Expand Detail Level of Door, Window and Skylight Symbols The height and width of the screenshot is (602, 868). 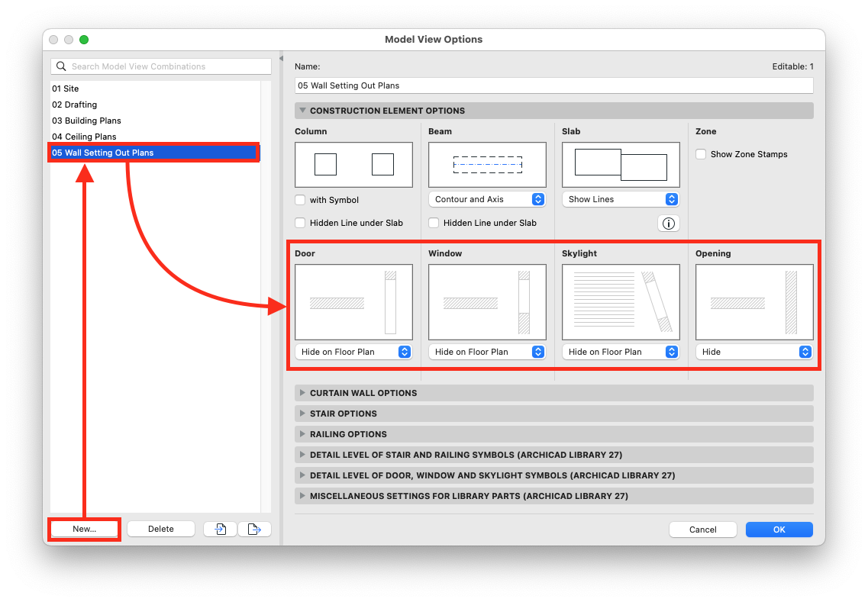pyautogui.click(x=554, y=475)
